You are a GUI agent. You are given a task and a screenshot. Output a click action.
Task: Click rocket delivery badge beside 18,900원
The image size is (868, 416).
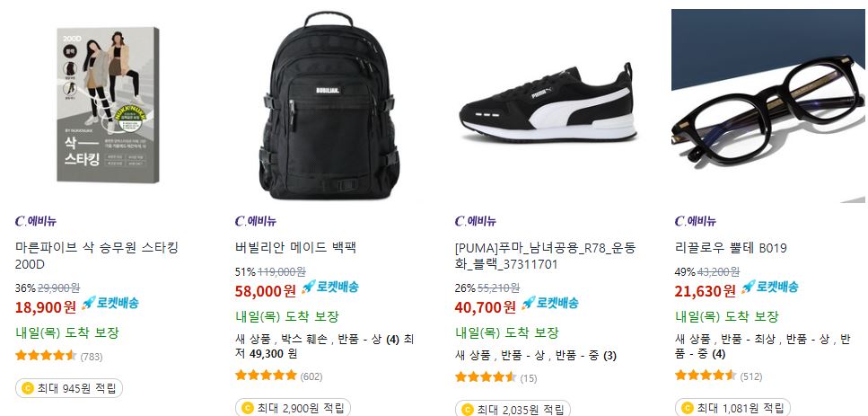110,303
